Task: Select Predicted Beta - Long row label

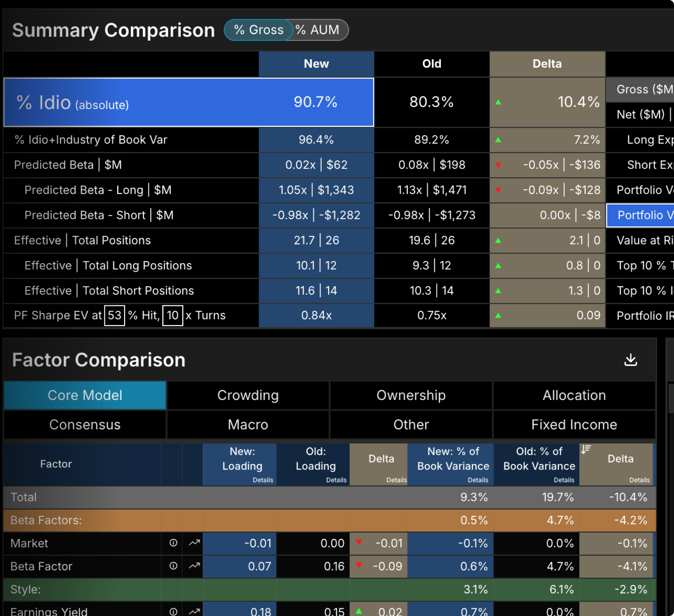Action: (x=98, y=190)
